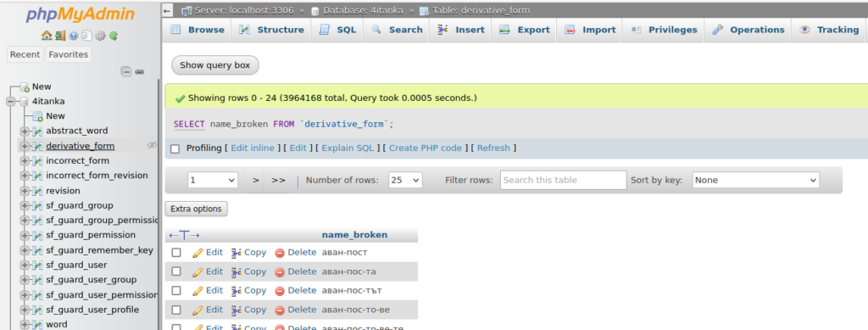868x330 pixels.
Task: Jump to last page with >> button
Action: pyautogui.click(x=278, y=180)
